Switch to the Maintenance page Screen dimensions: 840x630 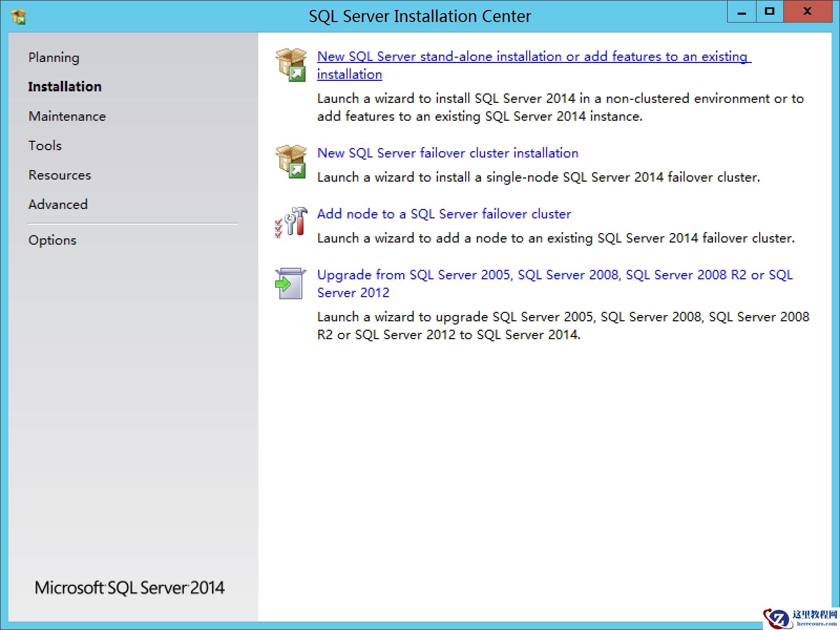pyautogui.click(x=67, y=116)
